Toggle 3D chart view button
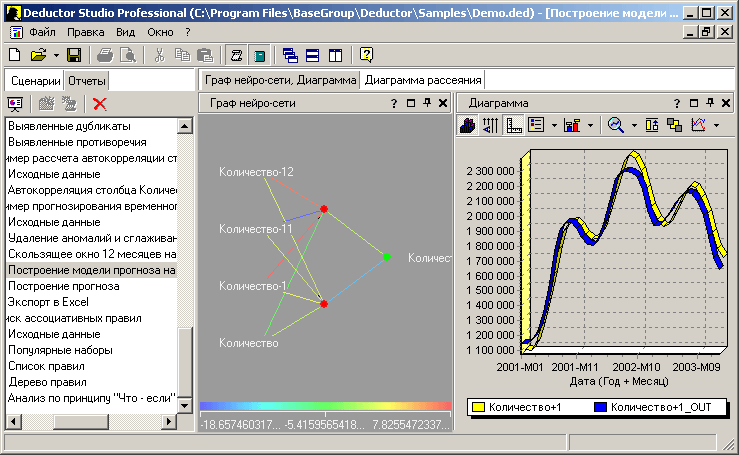739x455 pixels. click(467, 125)
